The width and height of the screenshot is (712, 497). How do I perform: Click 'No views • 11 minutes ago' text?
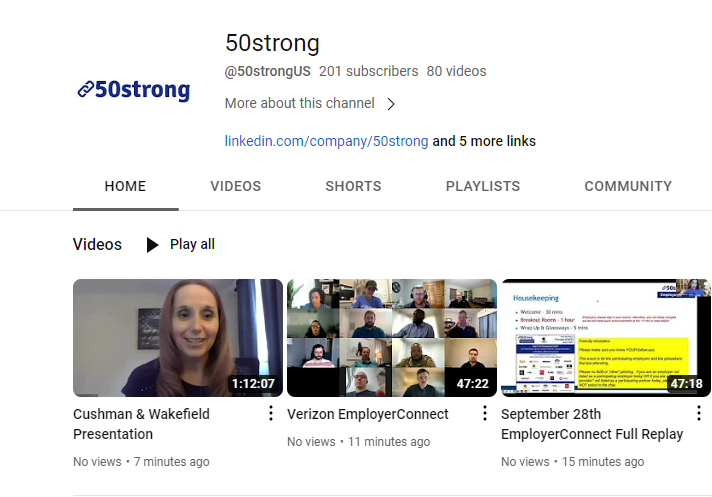(x=359, y=442)
